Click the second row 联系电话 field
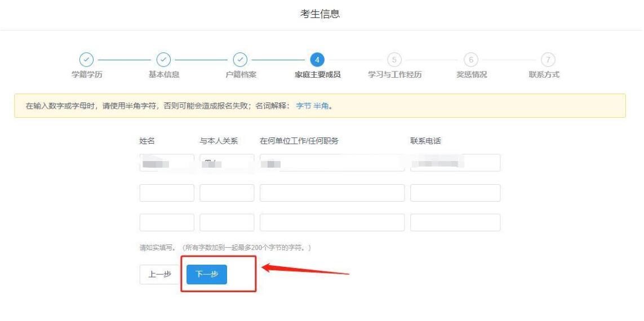 455,193
